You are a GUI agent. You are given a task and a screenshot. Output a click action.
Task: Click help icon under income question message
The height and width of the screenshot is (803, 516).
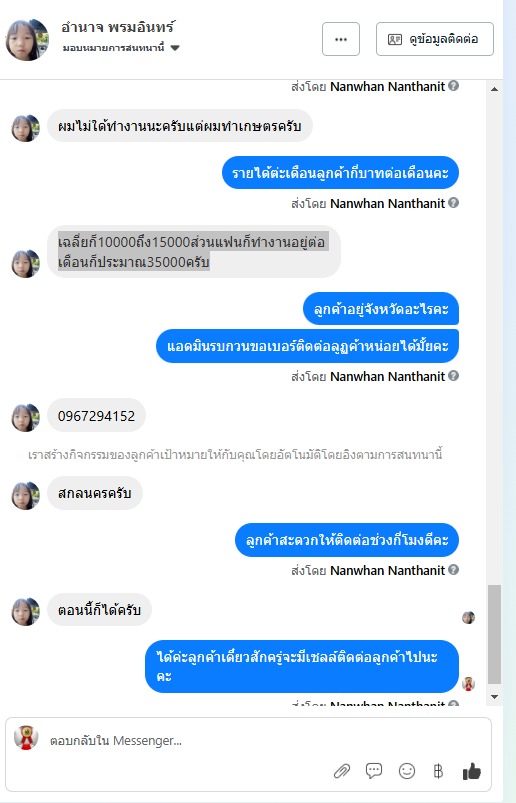point(454,203)
